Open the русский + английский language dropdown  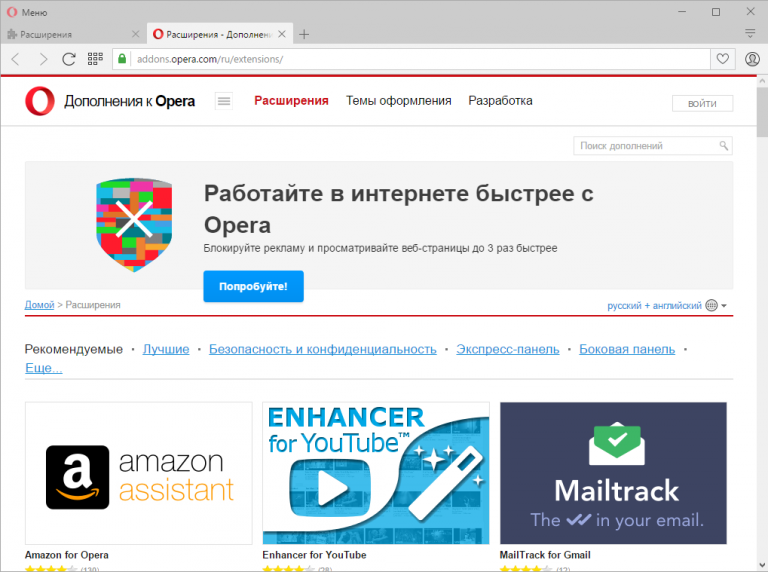point(667,306)
